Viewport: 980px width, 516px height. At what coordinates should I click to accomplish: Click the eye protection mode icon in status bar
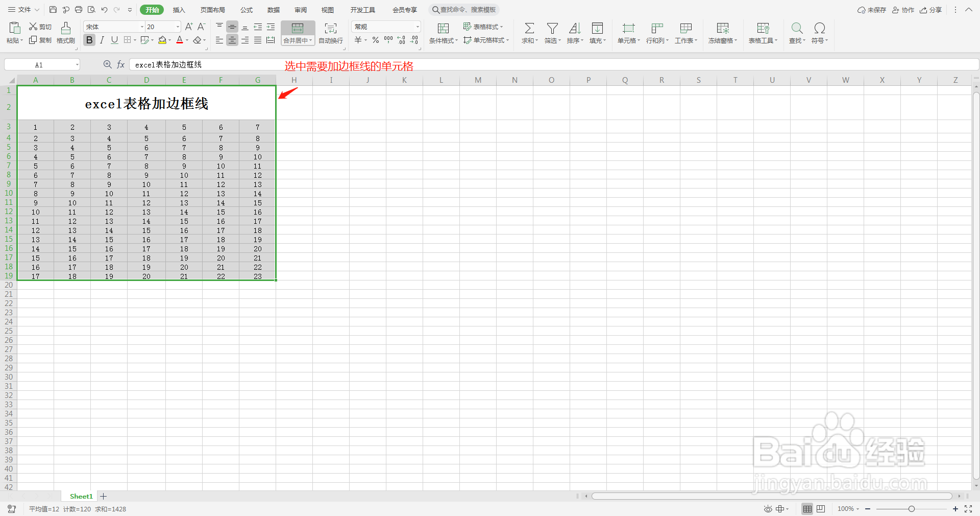pos(768,509)
